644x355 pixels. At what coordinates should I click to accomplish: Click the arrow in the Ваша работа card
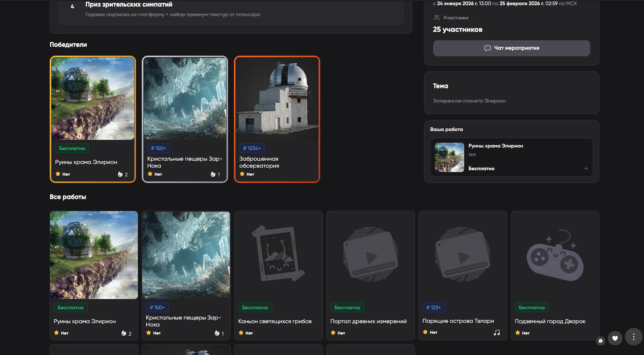(x=585, y=168)
